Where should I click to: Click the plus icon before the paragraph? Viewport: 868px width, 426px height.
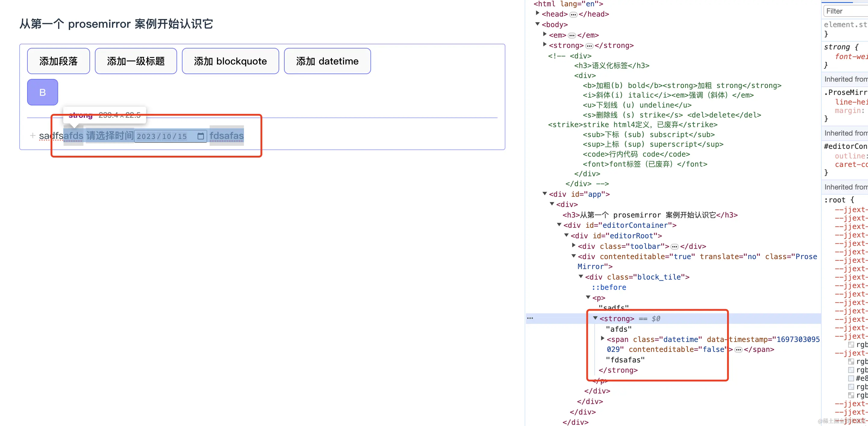(x=33, y=136)
